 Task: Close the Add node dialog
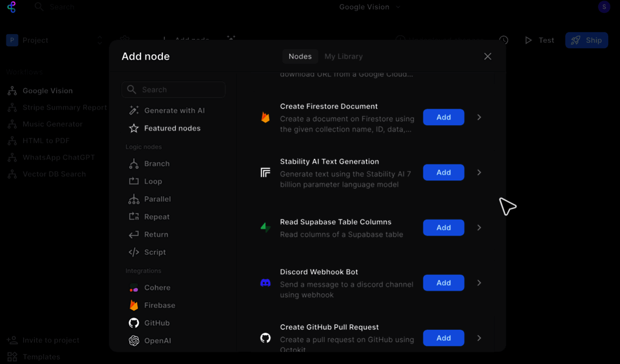[x=487, y=56]
